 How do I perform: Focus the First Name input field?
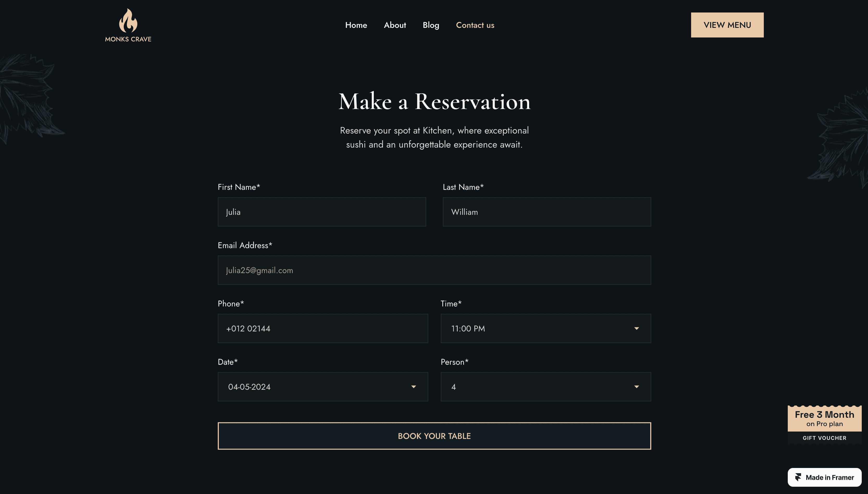pyautogui.click(x=322, y=212)
